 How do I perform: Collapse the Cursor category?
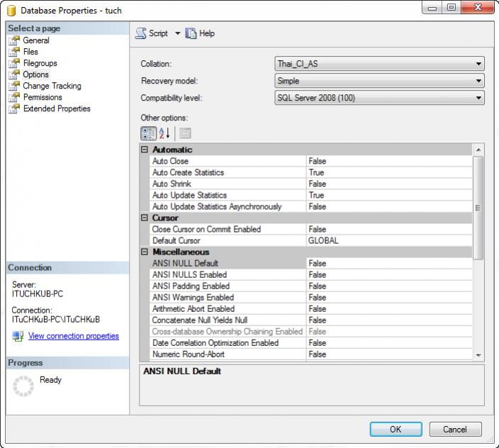click(x=145, y=218)
